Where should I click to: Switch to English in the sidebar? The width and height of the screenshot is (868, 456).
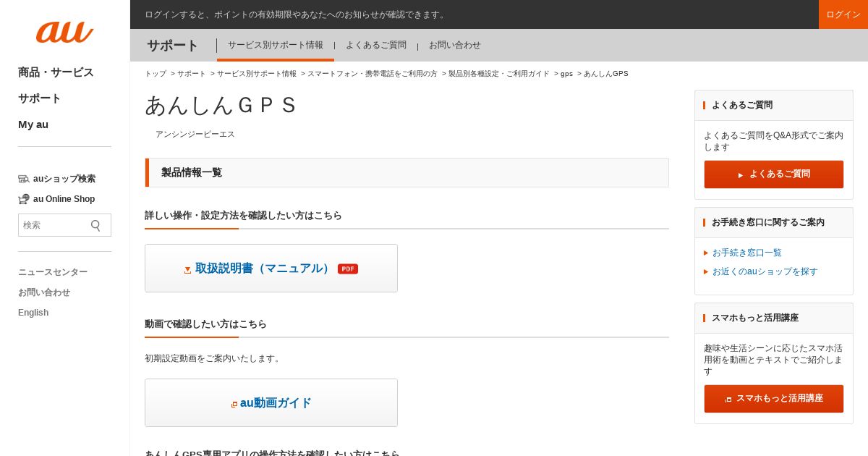(x=33, y=313)
